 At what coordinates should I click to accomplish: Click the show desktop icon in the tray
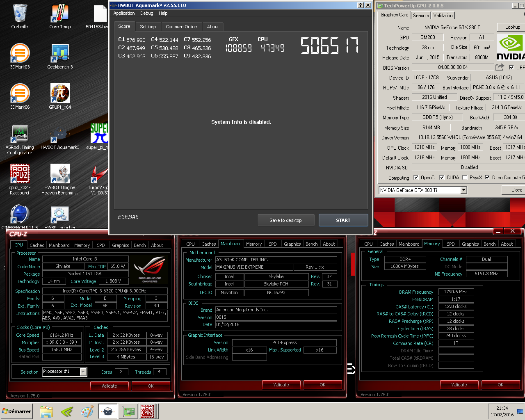(520, 411)
